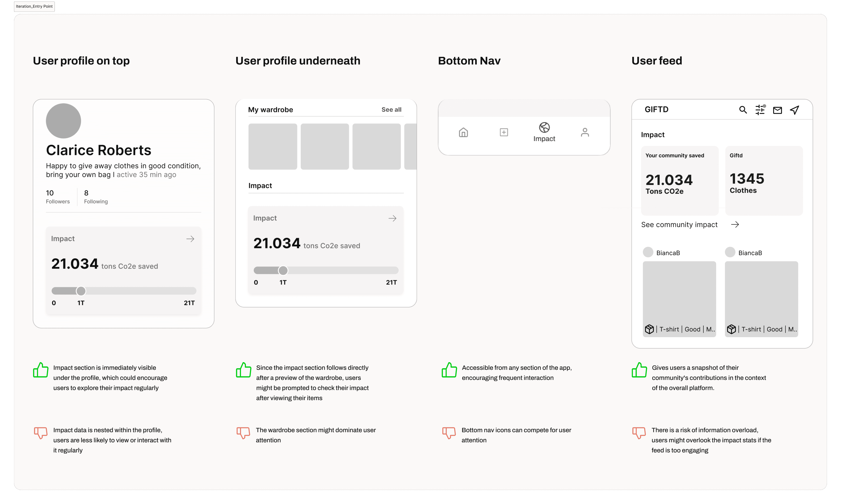Tap the plus add icon in bottom nav
Image resolution: width=841 pixels, height=504 pixels.
(504, 132)
